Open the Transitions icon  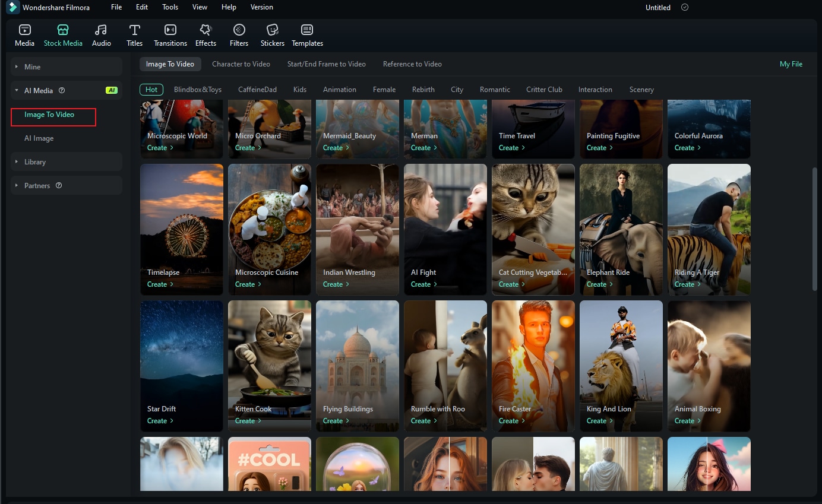(170, 30)
